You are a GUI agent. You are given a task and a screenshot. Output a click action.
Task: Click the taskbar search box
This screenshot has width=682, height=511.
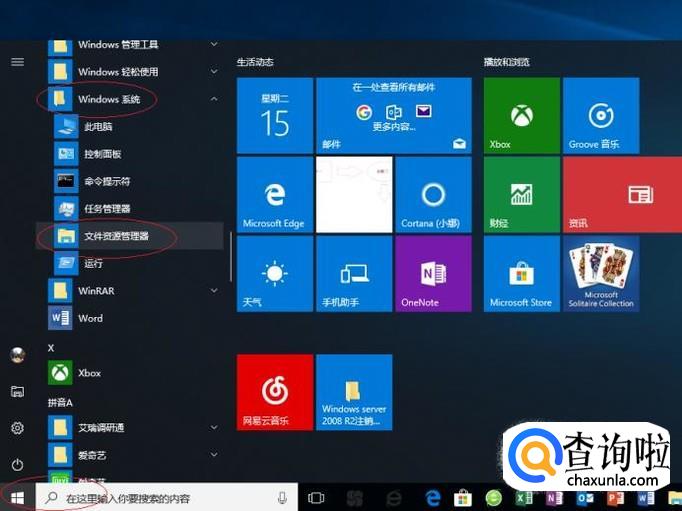pyautogui.click(x=167, y=498)
